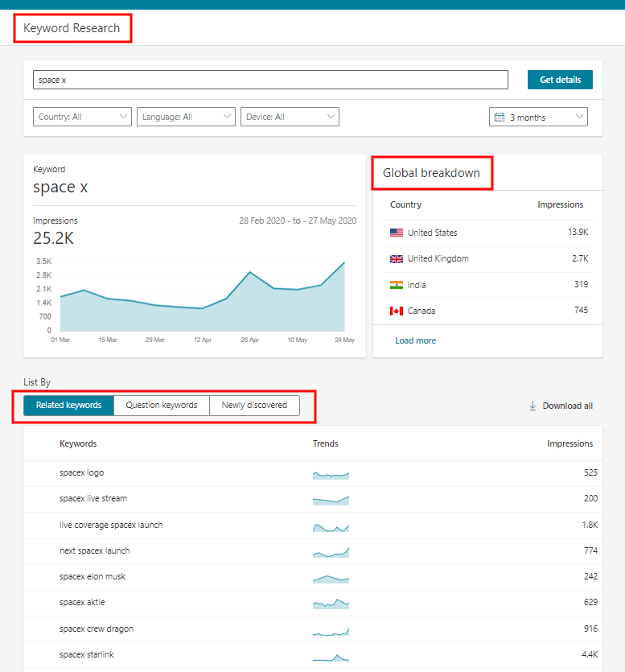This screenshot has height=672, width=625.
Task: Click the United Kingdom country name
Action: click(x=438, y=258)
